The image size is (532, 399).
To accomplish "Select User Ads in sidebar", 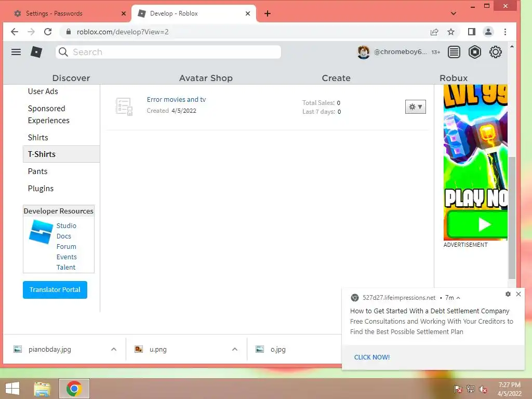I will coord(43,91).
